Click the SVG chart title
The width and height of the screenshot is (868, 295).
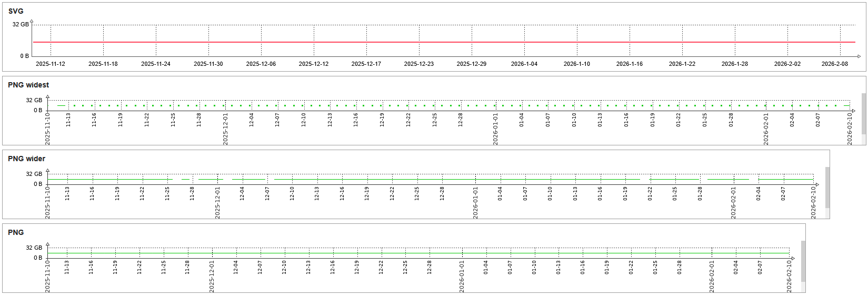(x=16, y=11)
